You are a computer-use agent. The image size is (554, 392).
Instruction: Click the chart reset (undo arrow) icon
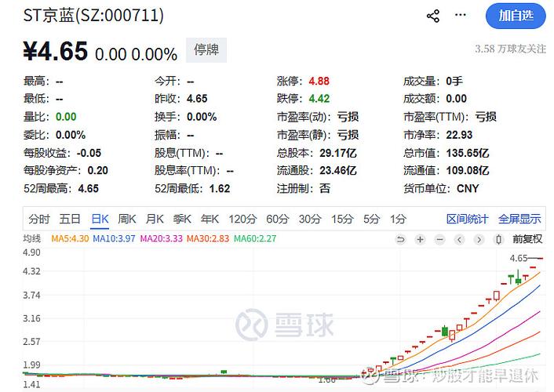[x=400, y=240]
